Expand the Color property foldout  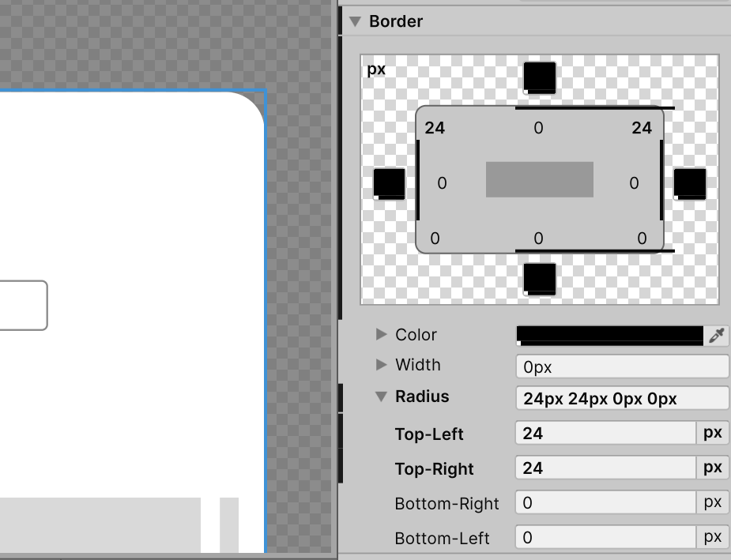coord(382,335)
